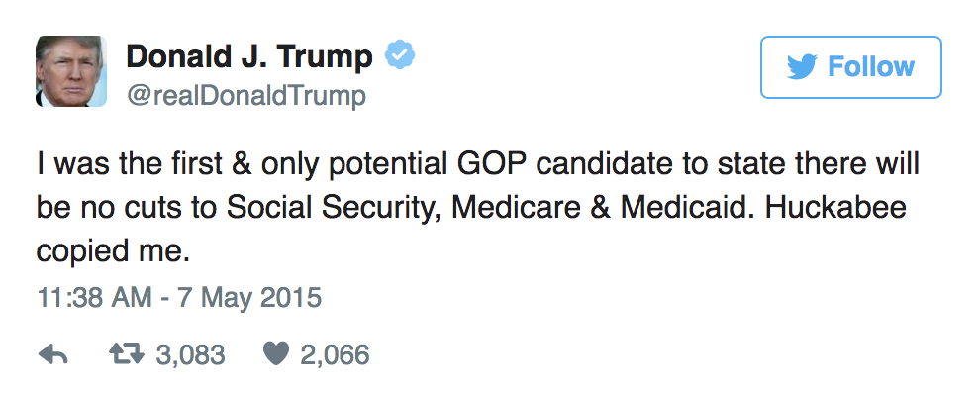Screen dimensions: 980x396
Task: Click the blue verified badge
Action: pos(399,55)
